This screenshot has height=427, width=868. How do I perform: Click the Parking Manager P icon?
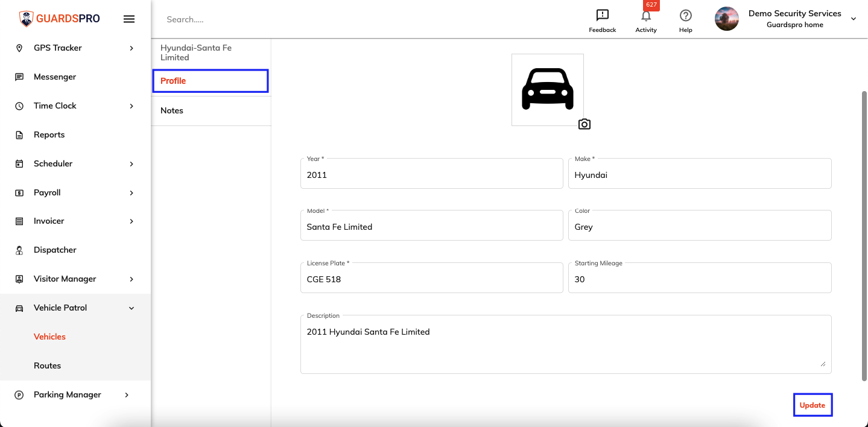click(x=19, y=395)
